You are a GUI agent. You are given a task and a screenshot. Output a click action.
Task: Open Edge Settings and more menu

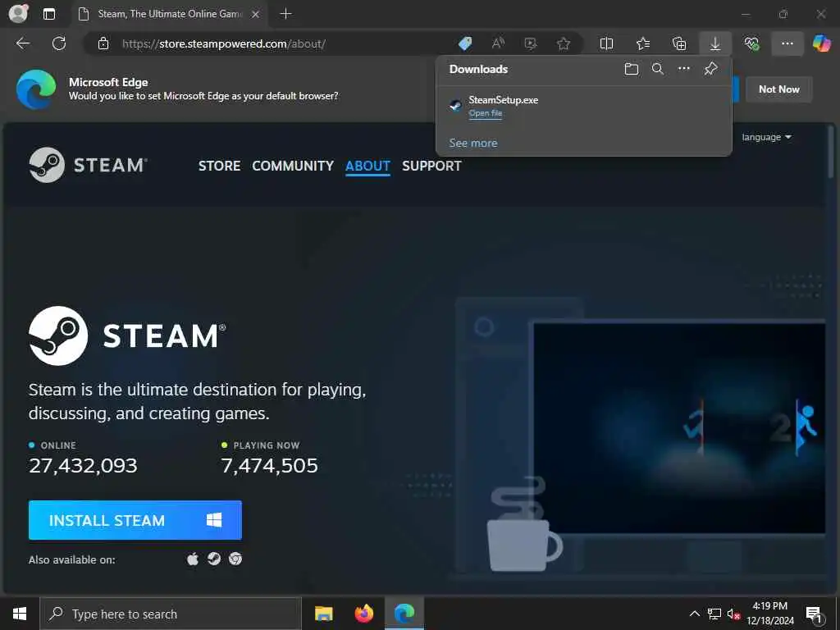tap(787, 43)
